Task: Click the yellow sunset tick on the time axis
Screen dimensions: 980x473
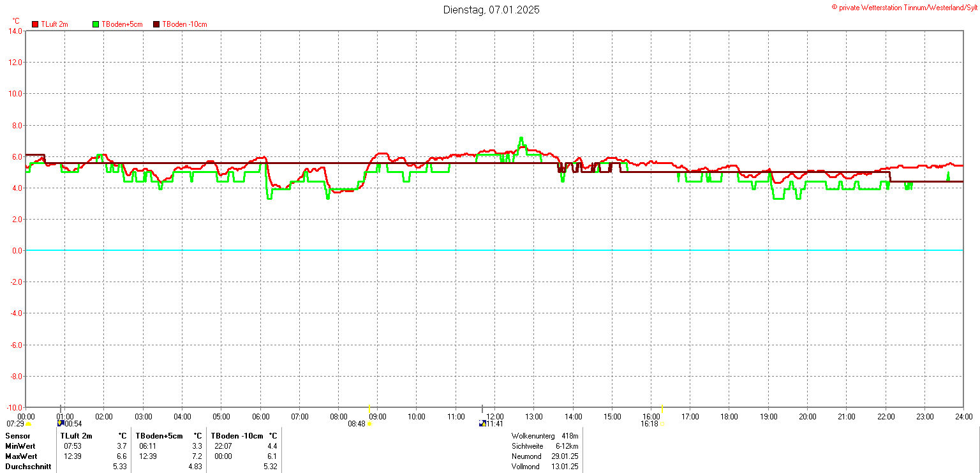Action: [x=662, y=409]
